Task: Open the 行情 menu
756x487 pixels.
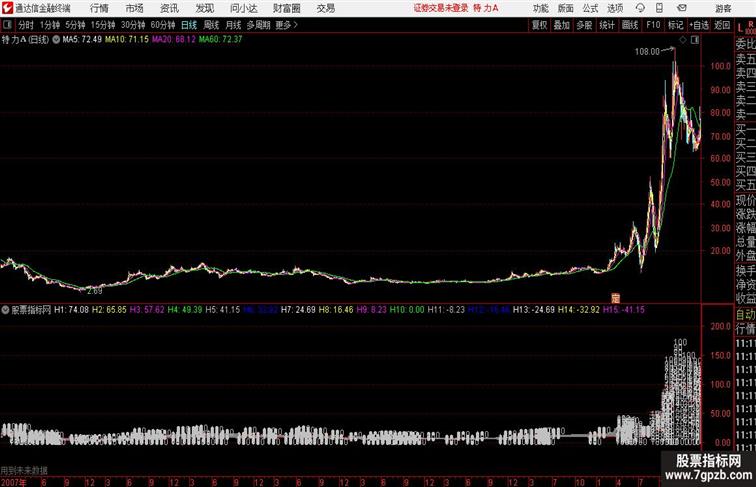Action: point(99,8)
